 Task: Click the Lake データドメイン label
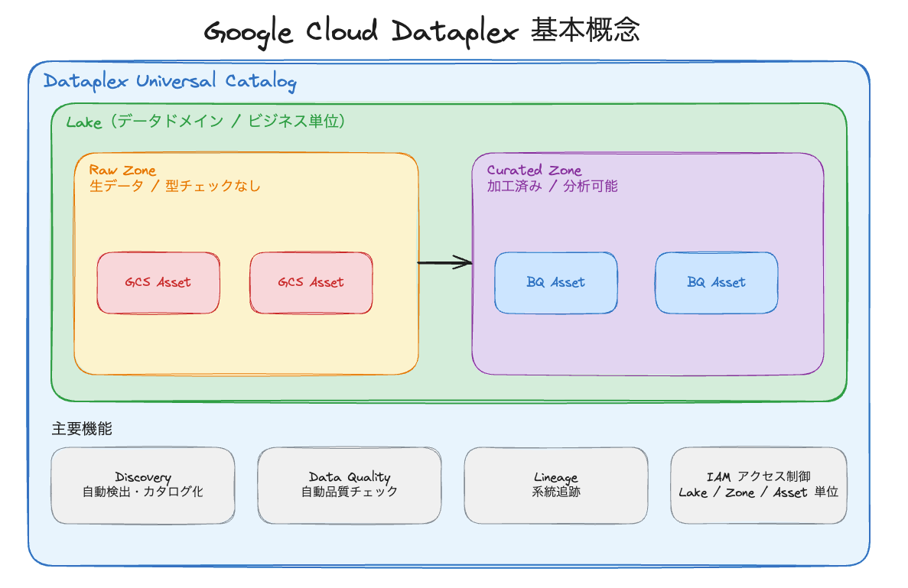click(x=206, y=121)
